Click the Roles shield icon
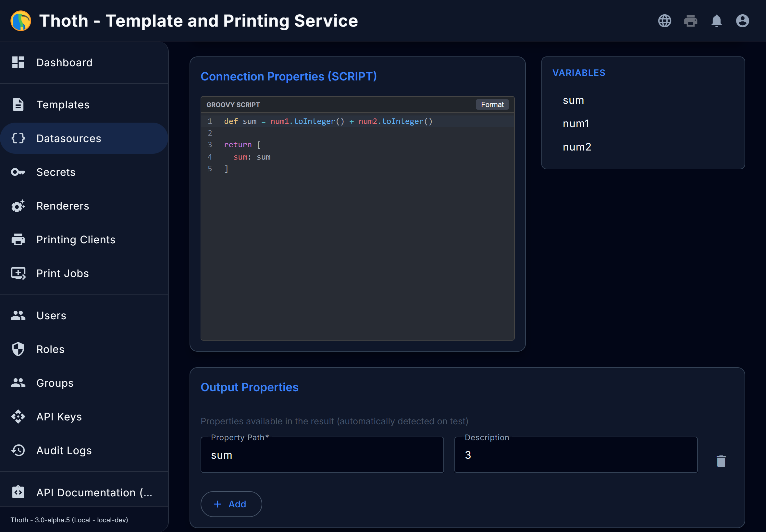This screenshot has width=766, height=532. coord(18,349)
